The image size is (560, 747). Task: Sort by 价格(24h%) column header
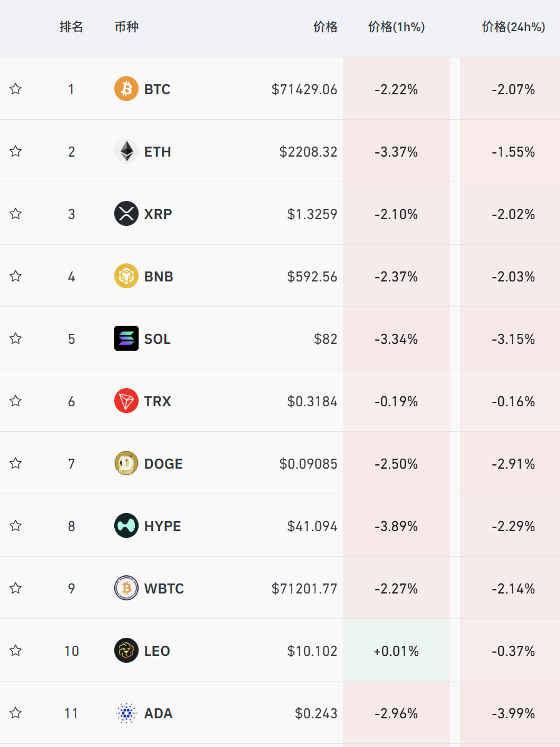[513, 27]
